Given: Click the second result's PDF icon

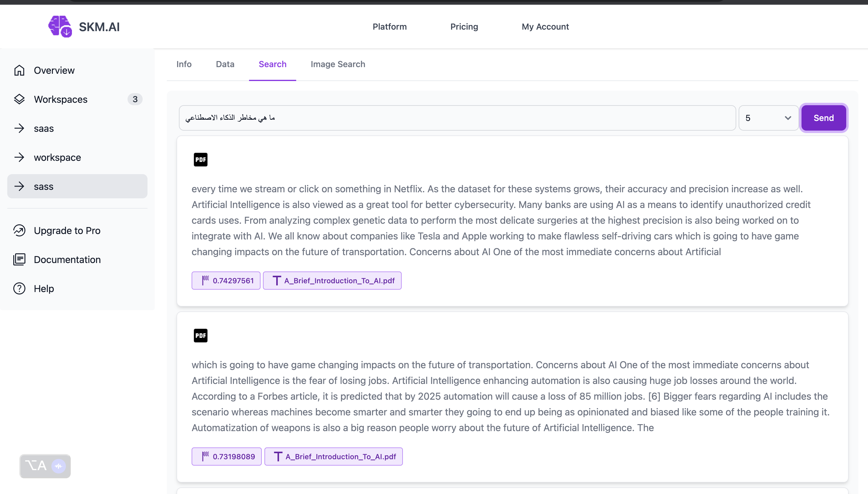Looking at the screenshot, I should (200, 336).
